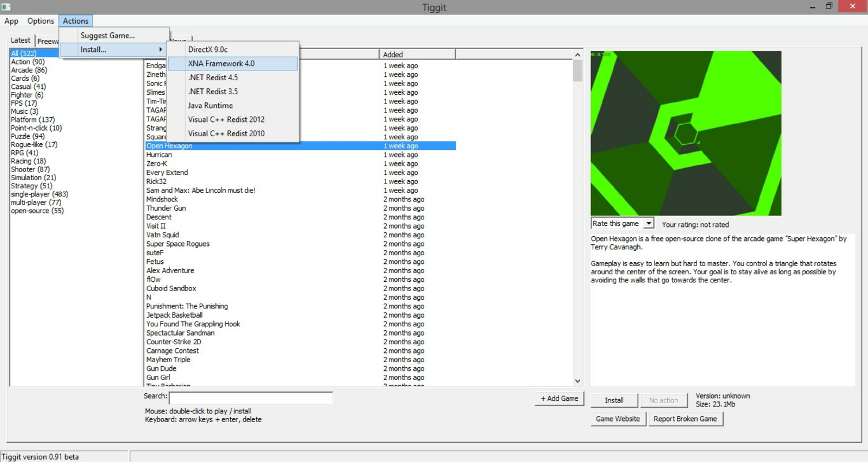Click the Added column header

pyautogui.click(x=417, y=54)
